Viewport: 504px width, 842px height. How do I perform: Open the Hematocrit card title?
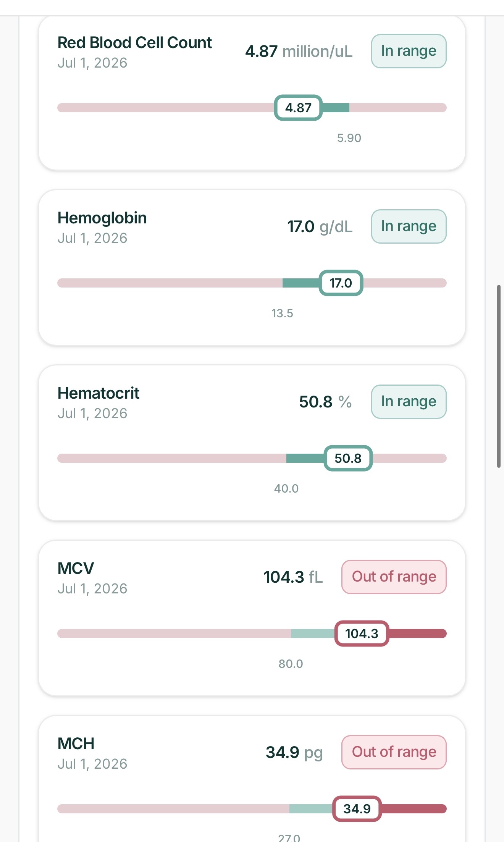tap(98, 393)
